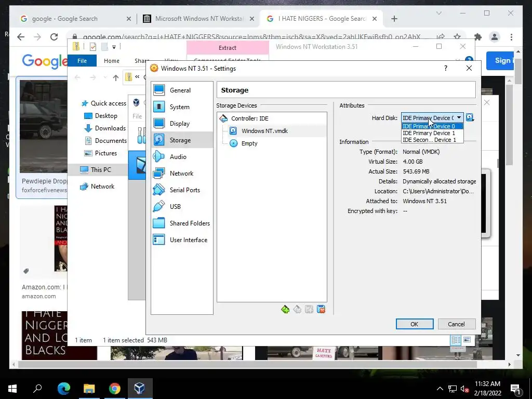Open Explorer quick access toolbar dropdown arrow
This screenshot has height=399, width=532.
[x=114, y=47]
